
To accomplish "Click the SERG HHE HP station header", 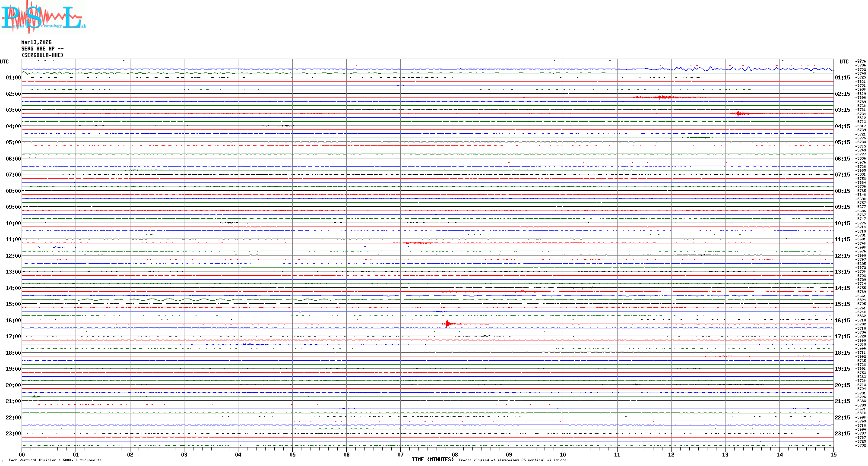I will coord(42,49).
